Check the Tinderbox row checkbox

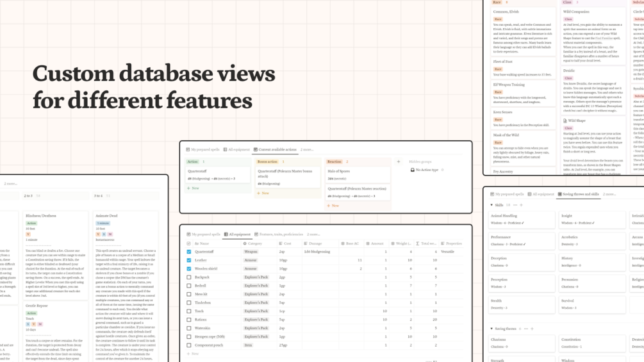click(189, 303)
